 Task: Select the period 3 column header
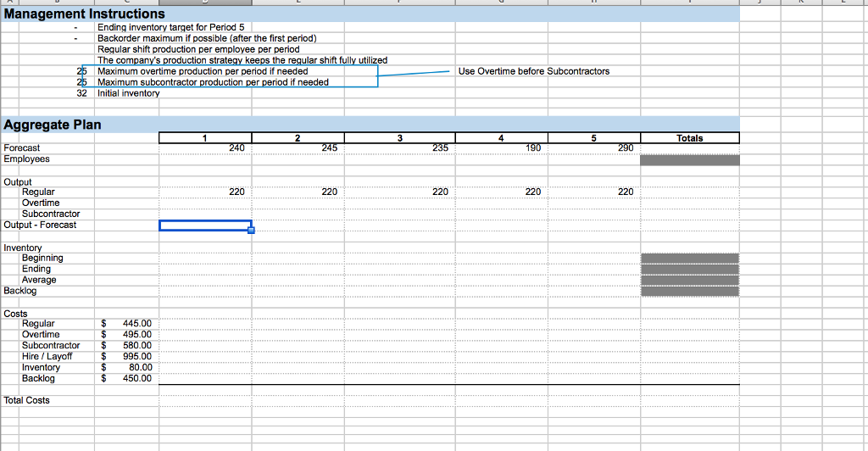(x=400, y=138)
